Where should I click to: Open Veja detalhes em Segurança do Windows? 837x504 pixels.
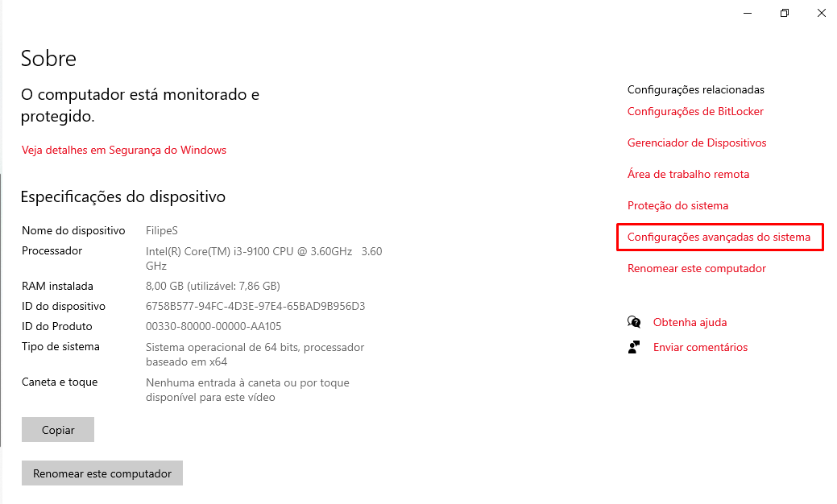point(124,150)
